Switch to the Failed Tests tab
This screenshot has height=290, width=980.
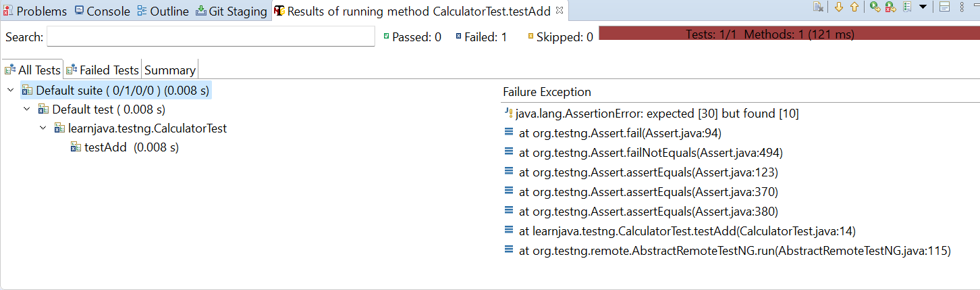tap(103, 70)
